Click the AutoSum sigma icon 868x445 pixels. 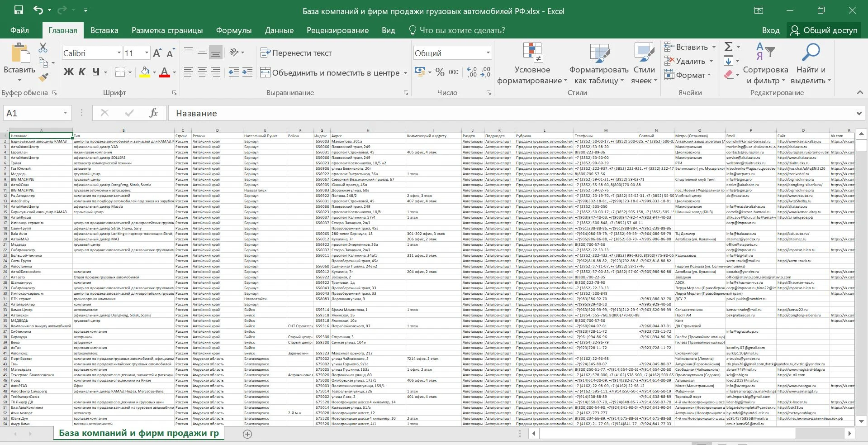[x=728, y=47]
